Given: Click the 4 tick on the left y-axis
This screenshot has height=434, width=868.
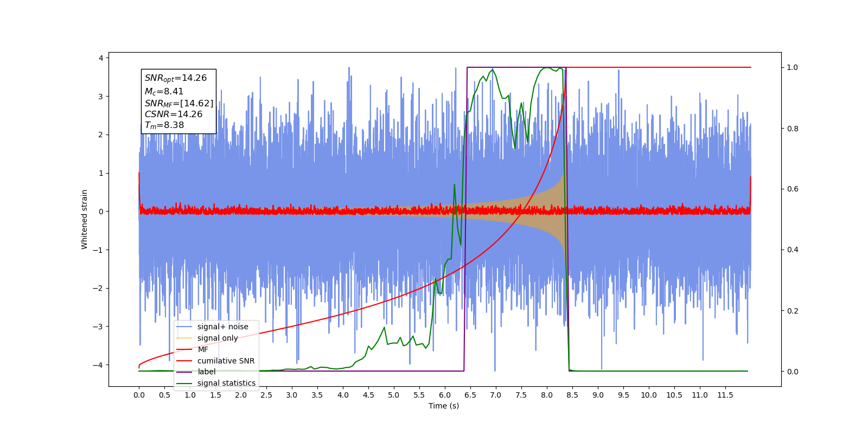Looking at the screenshot, I should (x=100, y=58).
